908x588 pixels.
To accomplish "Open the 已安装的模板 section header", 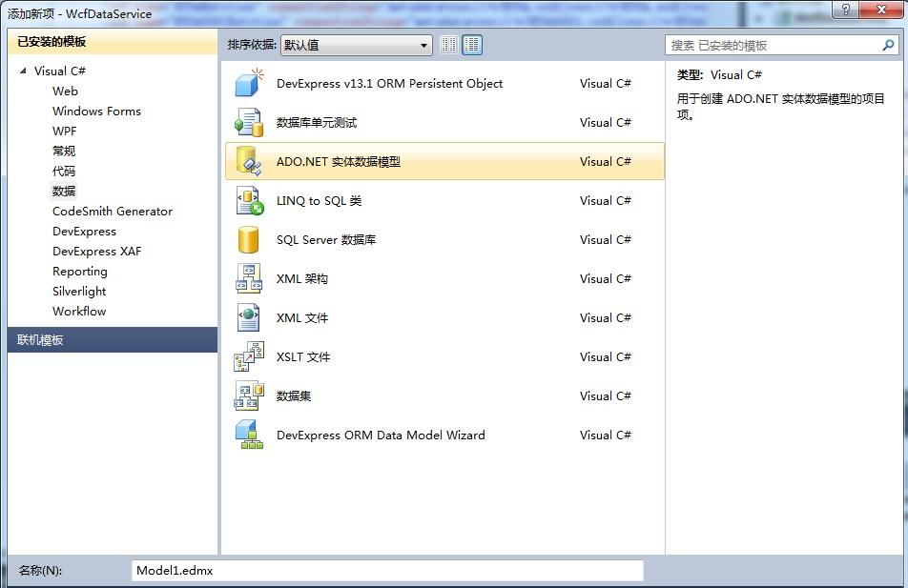I will [x=113, y=42].
